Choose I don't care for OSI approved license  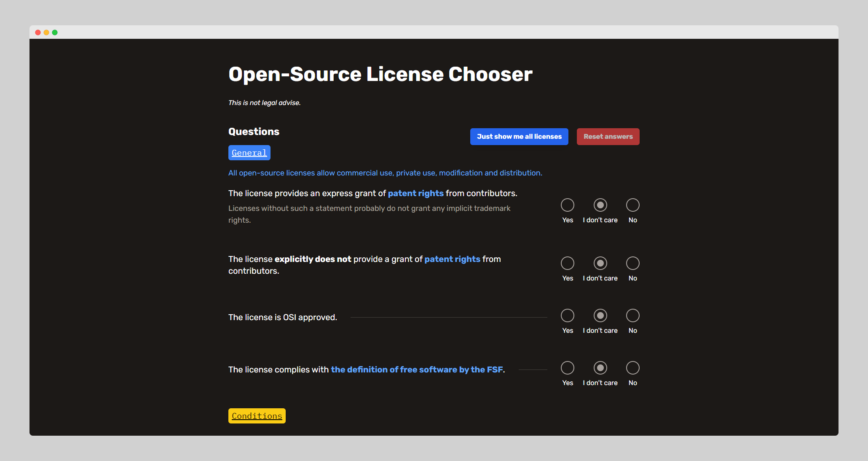coord(600,315)
